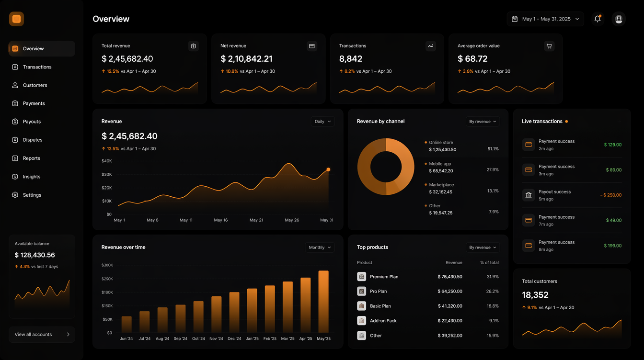Open the Payments menu item
Viewport: 644px width, 360px height.
pos(42,103)
